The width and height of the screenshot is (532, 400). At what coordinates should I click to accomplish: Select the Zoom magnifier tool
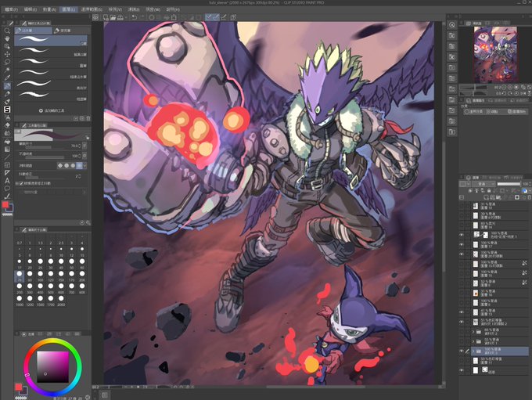point(7,31)
